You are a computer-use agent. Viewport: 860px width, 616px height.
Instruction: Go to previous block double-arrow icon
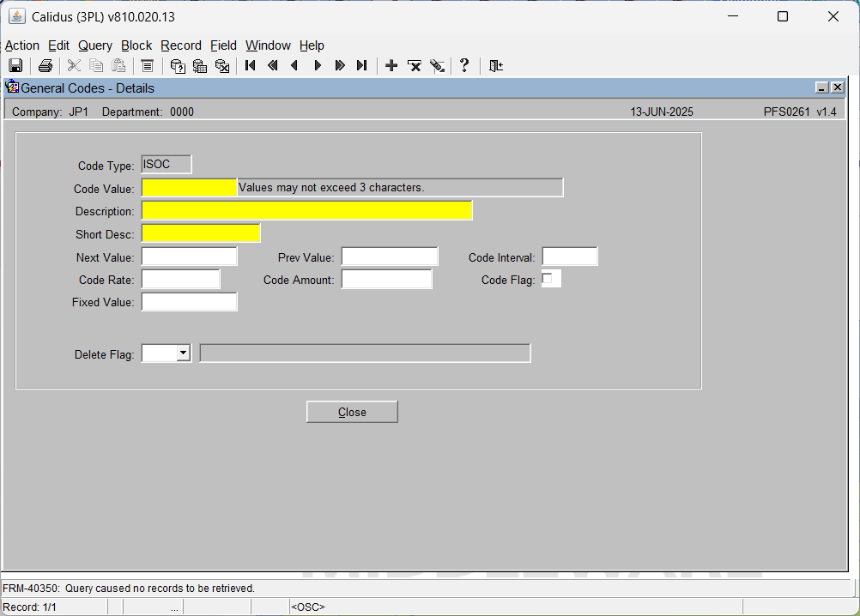[x=273, y=66]
